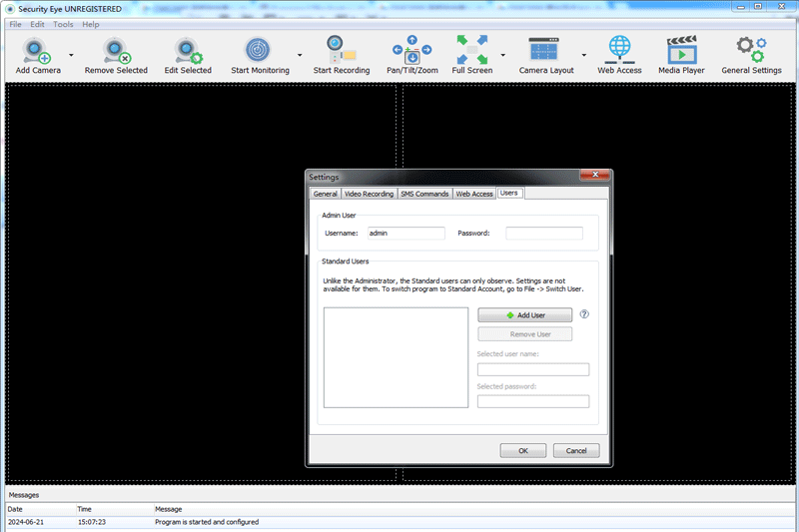Start Monitoring via the radar icon

258,50
